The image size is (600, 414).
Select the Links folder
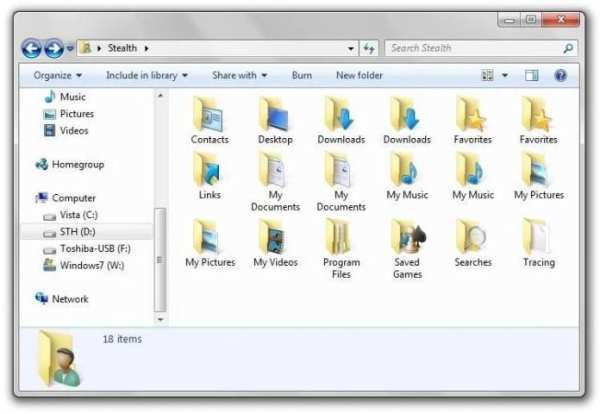210,176
